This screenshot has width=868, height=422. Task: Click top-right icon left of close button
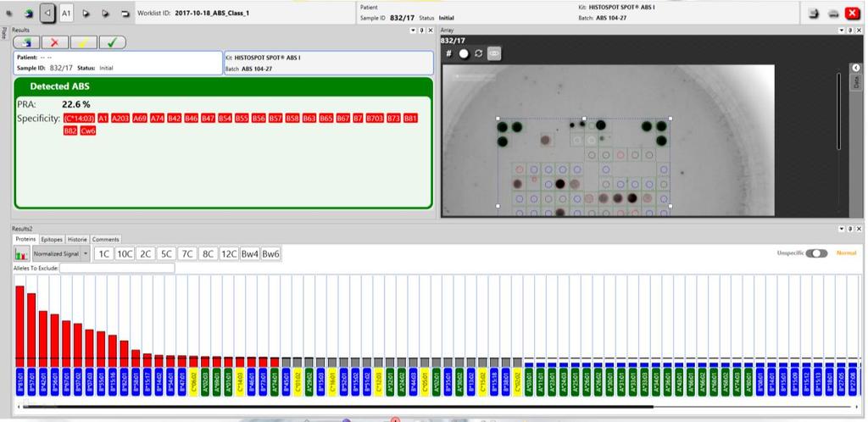click(x=813, y=14)
